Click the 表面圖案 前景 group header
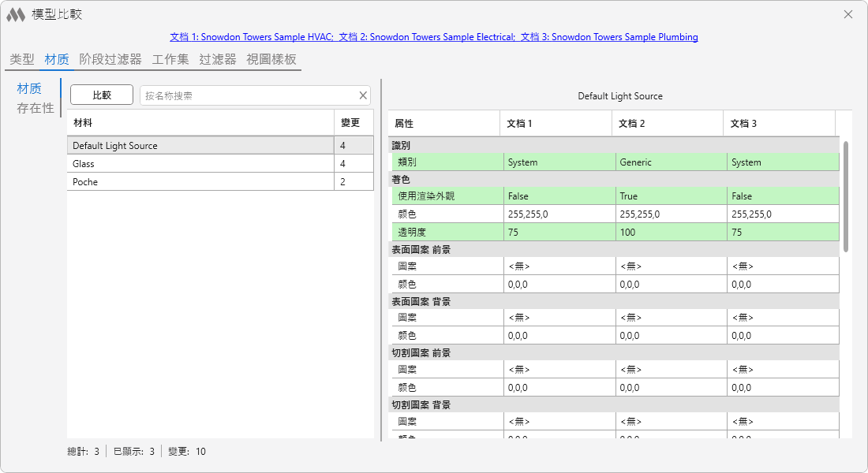Viewport: 868px width, 473px height. point(614,249)
